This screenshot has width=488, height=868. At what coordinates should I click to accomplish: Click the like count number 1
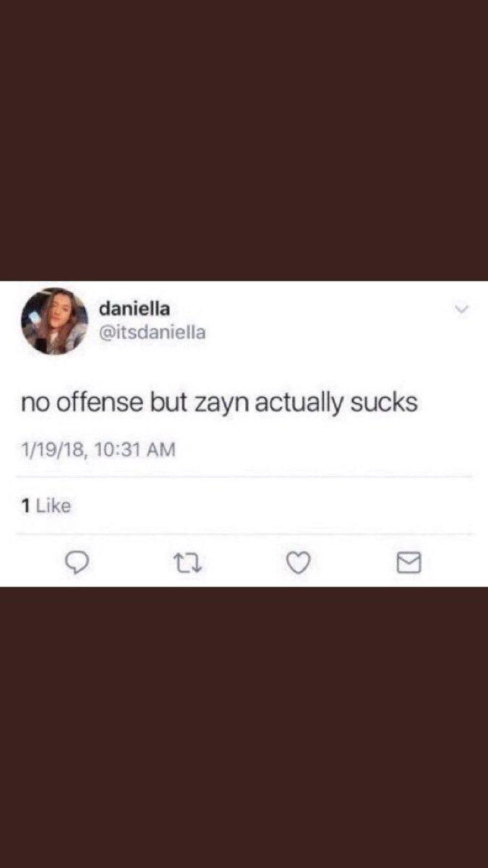(x=25, y=506)
